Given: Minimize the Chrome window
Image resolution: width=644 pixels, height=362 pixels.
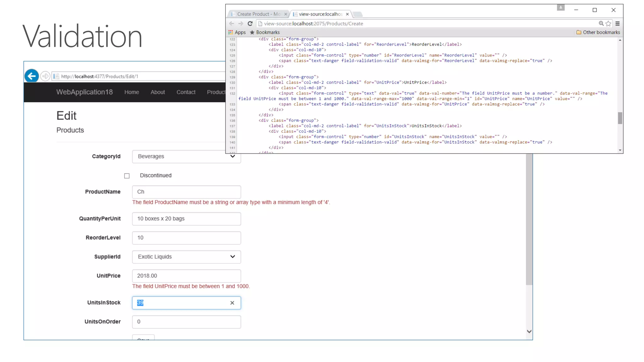Looking at the screenshot, I should pyautogui.click(x=576, y=10).
